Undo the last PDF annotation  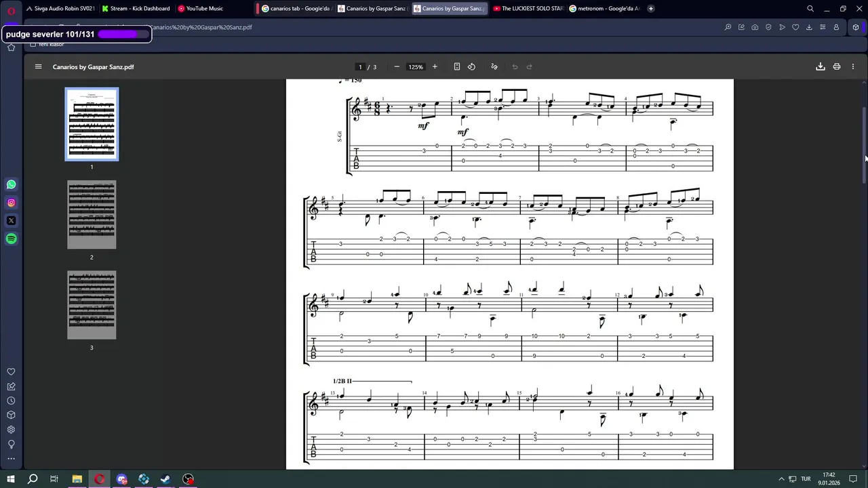click(515, 66)
